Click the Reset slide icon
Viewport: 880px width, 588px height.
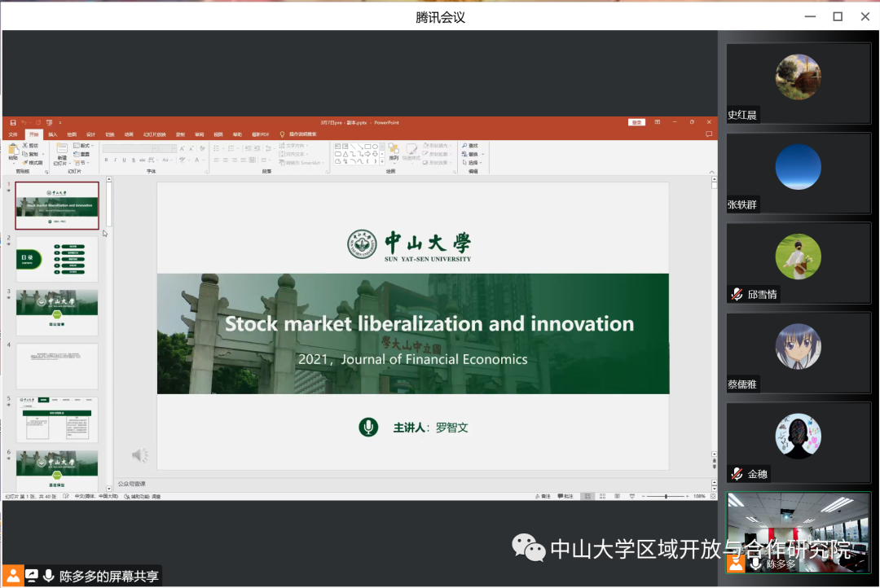point(77,154)
